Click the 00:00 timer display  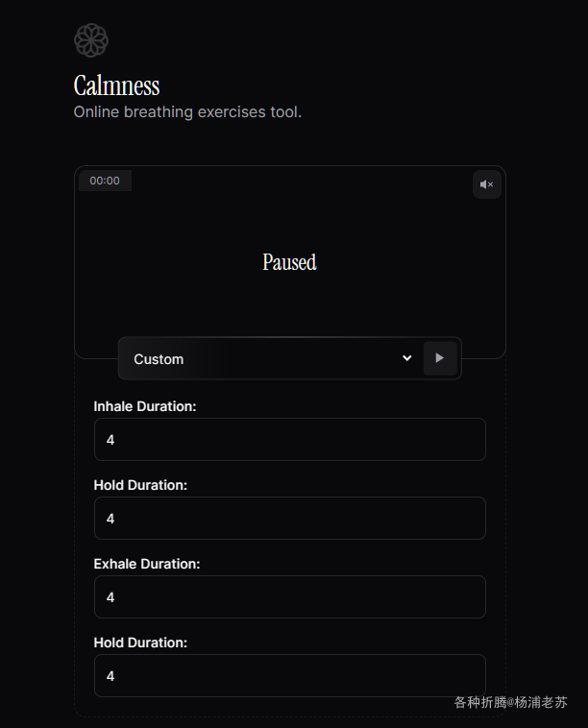tap(105, 181)
